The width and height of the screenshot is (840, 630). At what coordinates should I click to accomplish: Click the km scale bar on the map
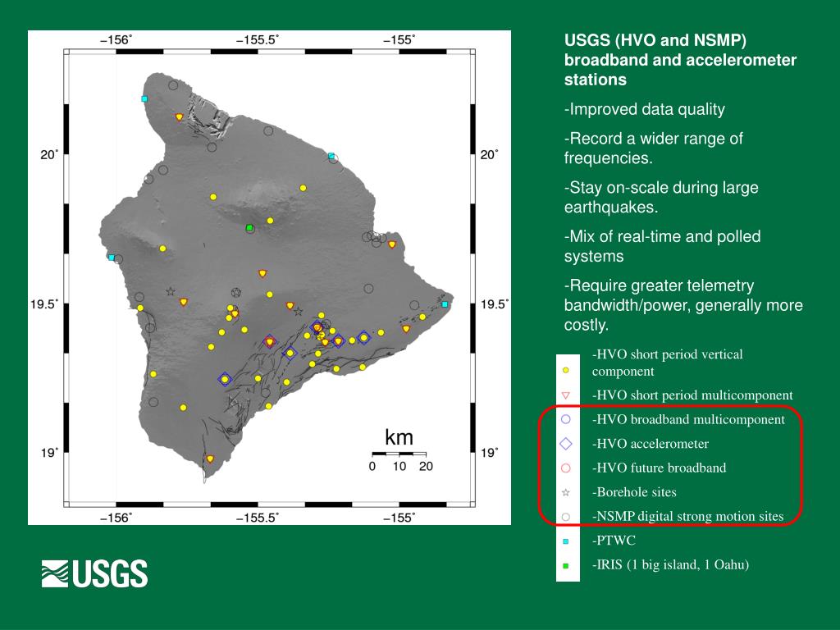399,453
